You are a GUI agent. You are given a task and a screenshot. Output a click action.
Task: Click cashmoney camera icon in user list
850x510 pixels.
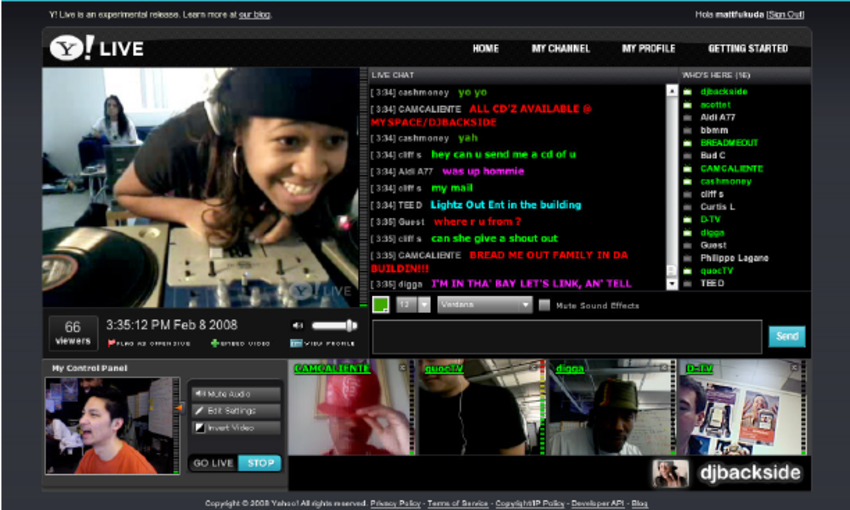(x=687, y=182)
